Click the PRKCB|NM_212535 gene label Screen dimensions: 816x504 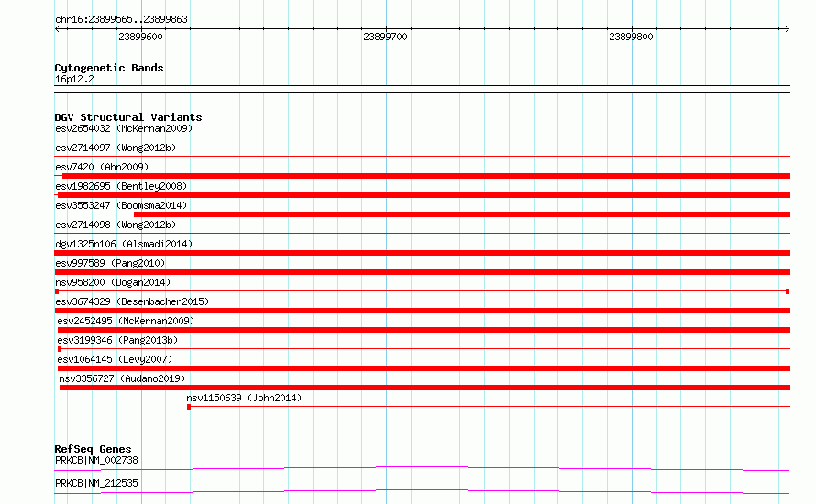pos(97,483)
